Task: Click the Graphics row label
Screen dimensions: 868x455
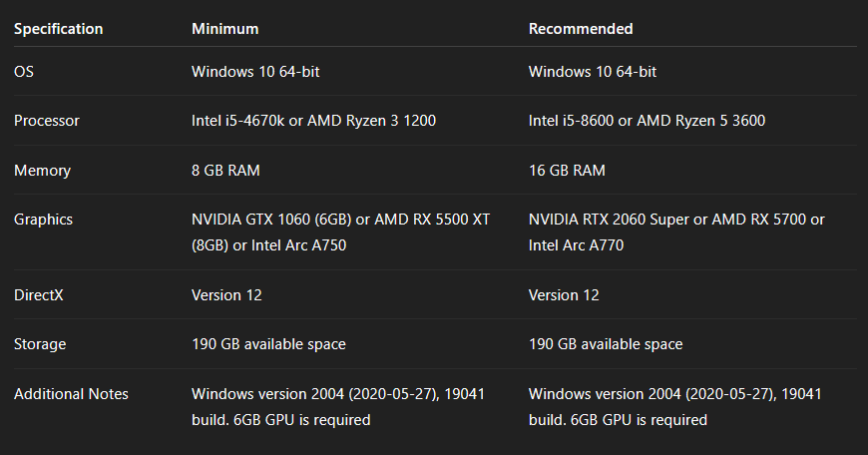Action: (43, 220)
